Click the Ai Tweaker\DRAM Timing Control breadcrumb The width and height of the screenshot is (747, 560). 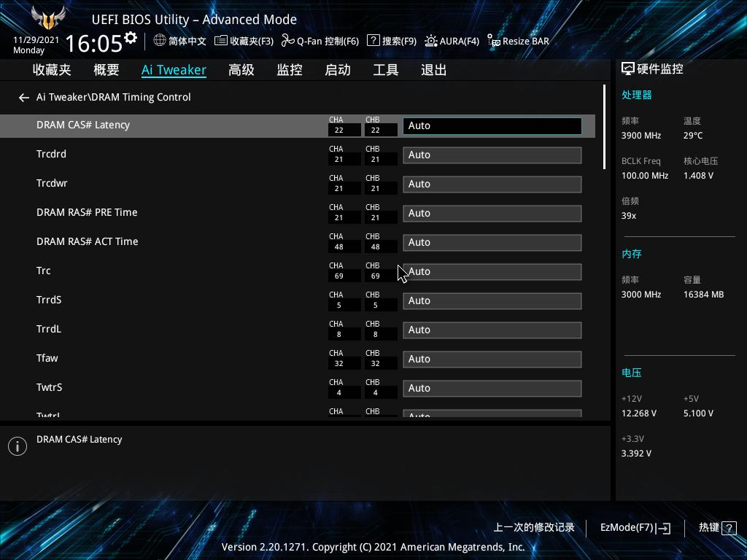pos(113,97)
